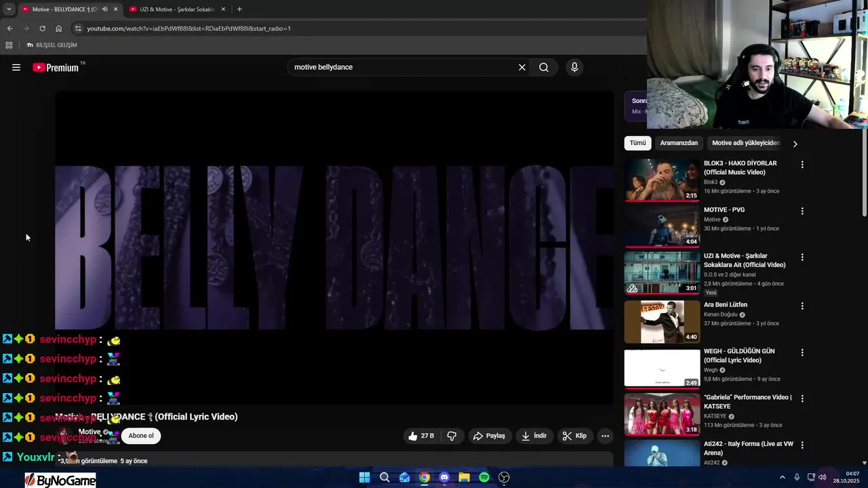Open options for Gabriela Performance Video

tap(802, 399)
